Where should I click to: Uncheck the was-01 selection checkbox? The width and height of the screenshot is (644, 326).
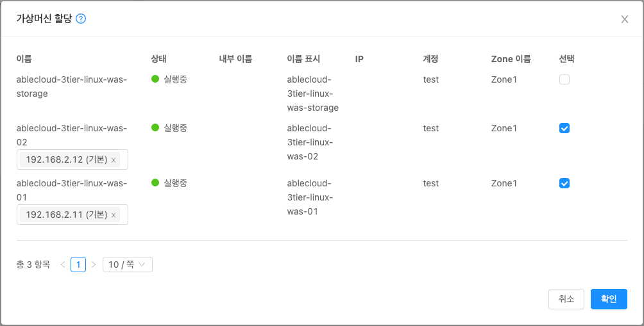[564, 184]
